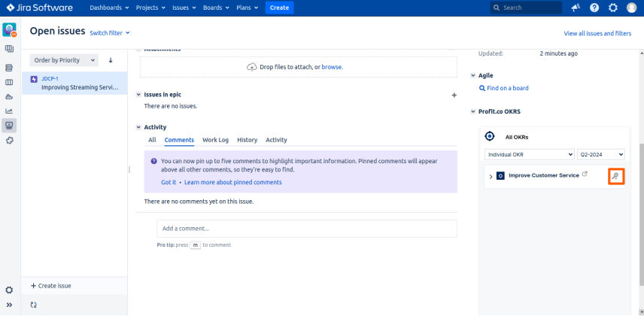Screen dimensions: 644x316
Task: Expand the sidebar with double chevron
Action: pos(9,305)
